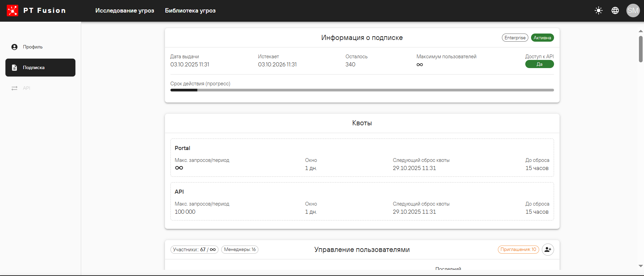Open the Библиотека угроз menu
Image resolution: width=644 pixels, height=276 pixels.
190,10
